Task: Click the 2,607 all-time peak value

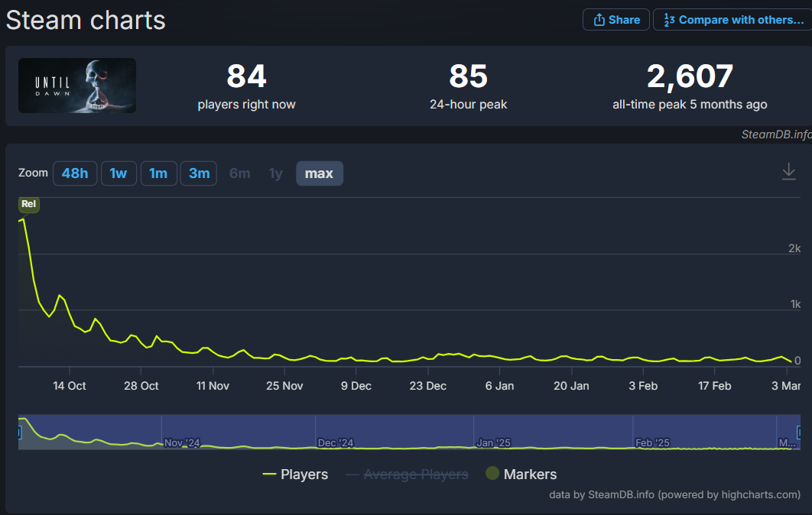Action: (690, 76)
